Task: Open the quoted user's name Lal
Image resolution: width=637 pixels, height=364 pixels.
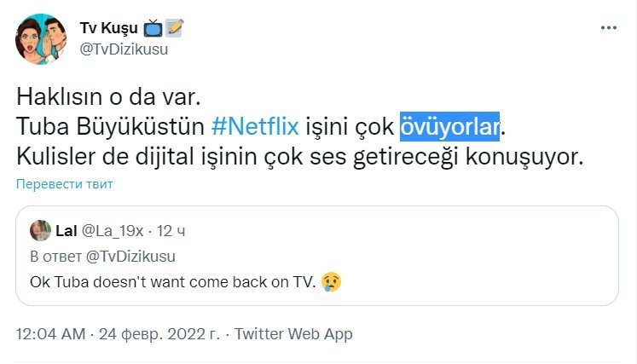Action: (66, 231)
